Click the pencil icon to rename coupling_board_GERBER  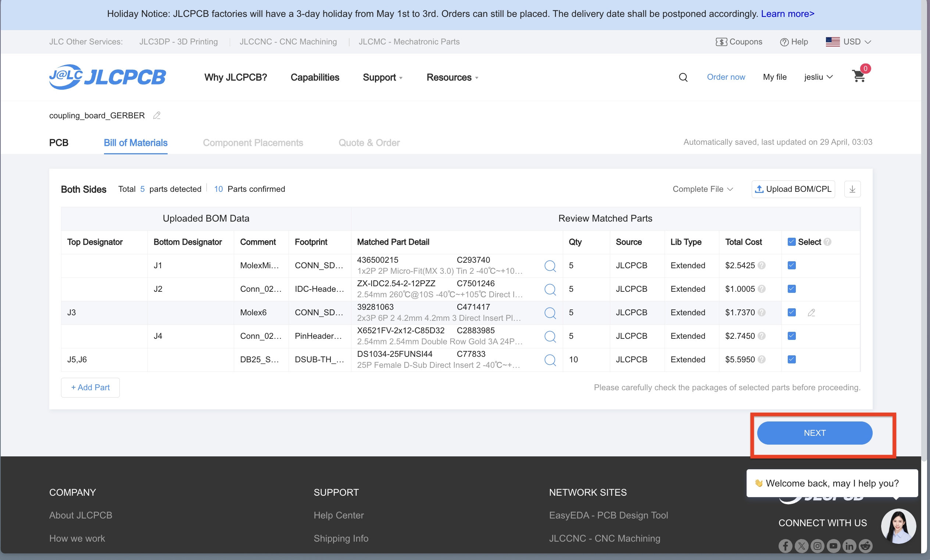click(x=157, y=115)
